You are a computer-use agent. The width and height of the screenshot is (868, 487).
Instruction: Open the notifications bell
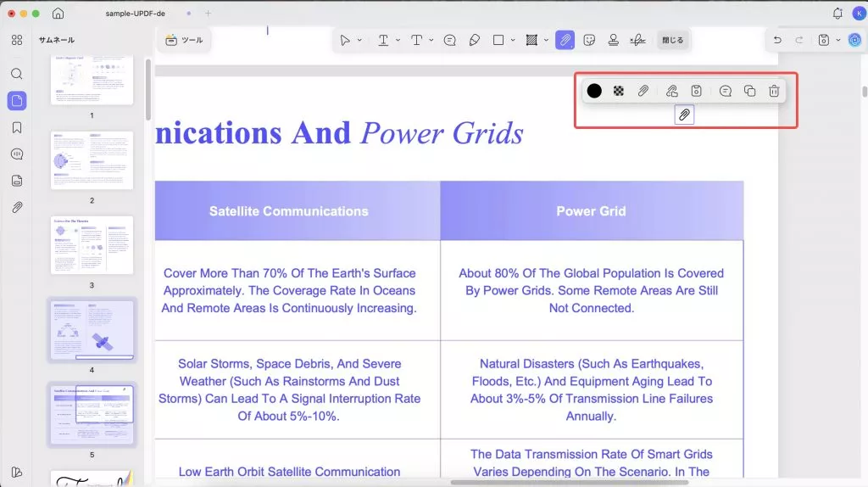[x=837, y=14]
